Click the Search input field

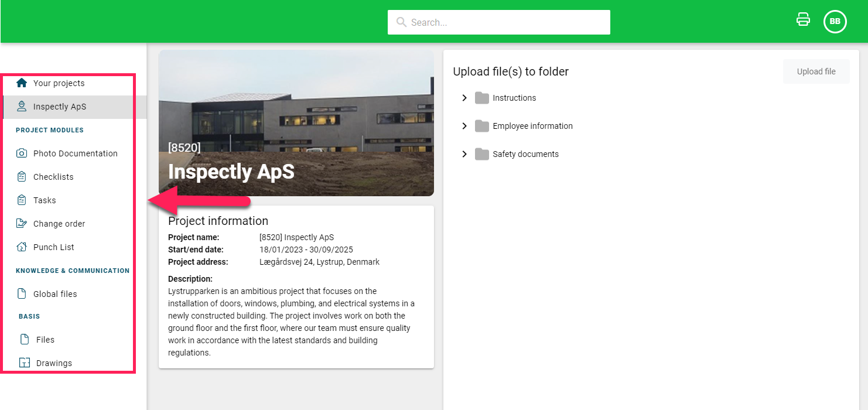(x=499, y=22)
